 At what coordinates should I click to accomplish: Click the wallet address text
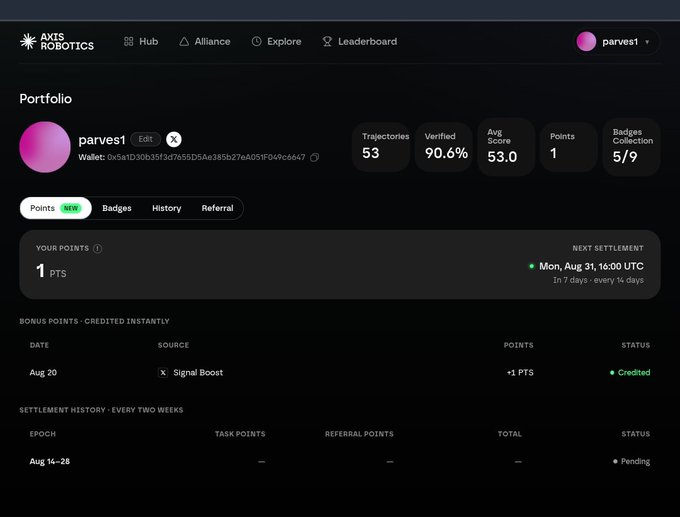tap(206, 157)
